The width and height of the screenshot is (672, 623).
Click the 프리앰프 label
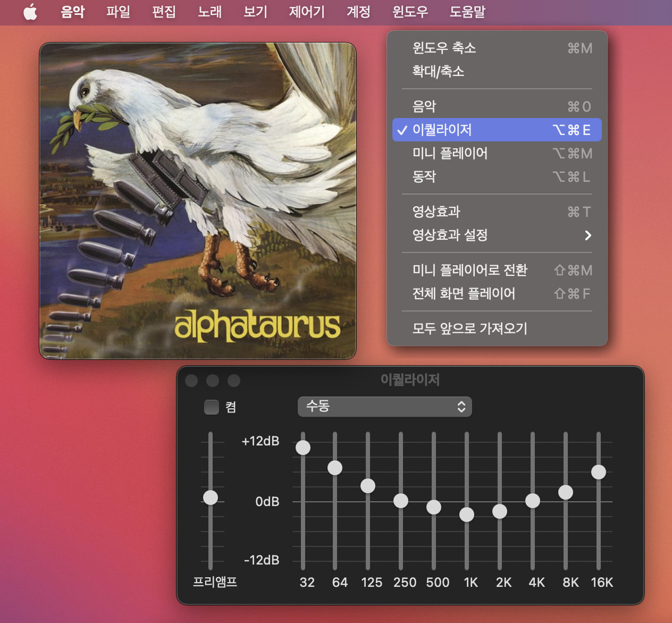(215, 582)
